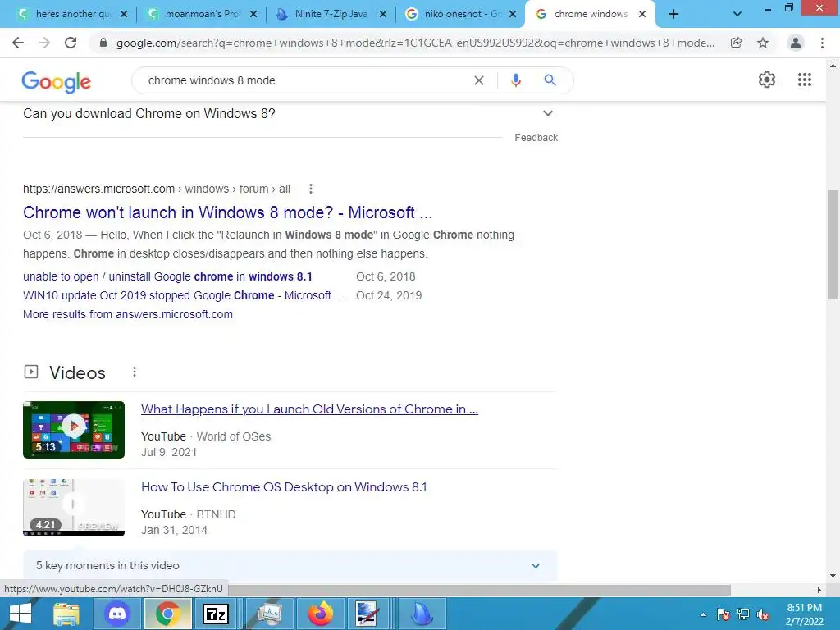This screenshot has width=840, height=630.
Task: Open the Google apps grid
Action: 805,80
